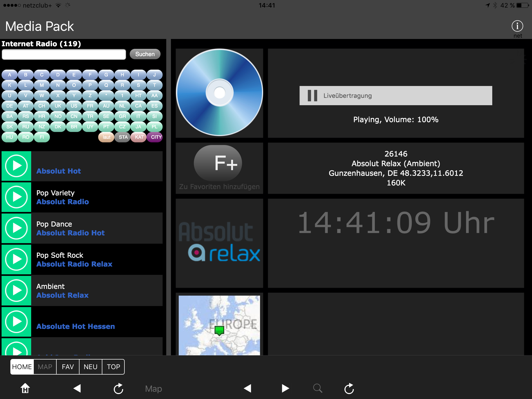This screenshot has height=399, width=532.
Task: Tap the CD disc artwork
Action: tap(220, 92)
